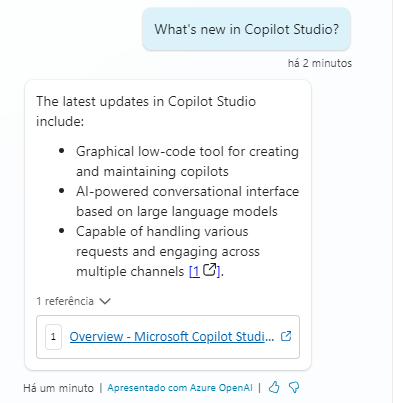Give the bot answer a thumbs up
The height and width of the screenshot is (403, 393).
pyautogui.click(x=274, y=387)
